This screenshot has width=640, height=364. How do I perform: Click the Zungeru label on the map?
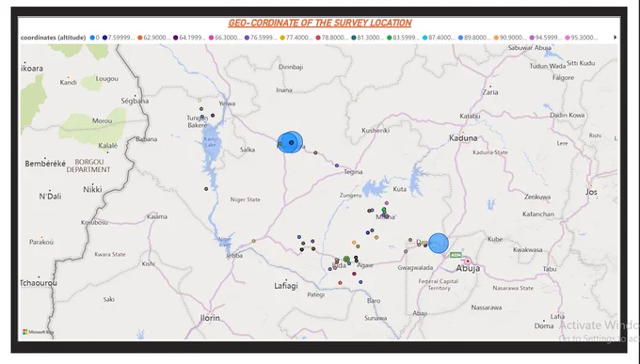coord(351,196)
